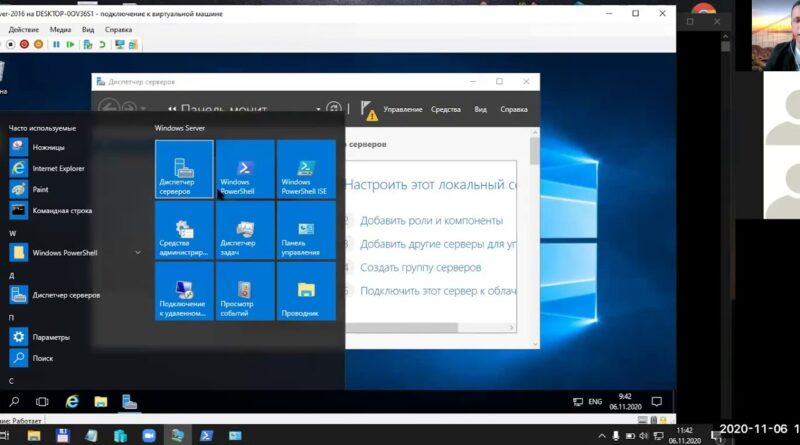This screenshot has height=445, width=800.
Task: Click the last VM toolbar icon (share resources)
Action: 133,44
